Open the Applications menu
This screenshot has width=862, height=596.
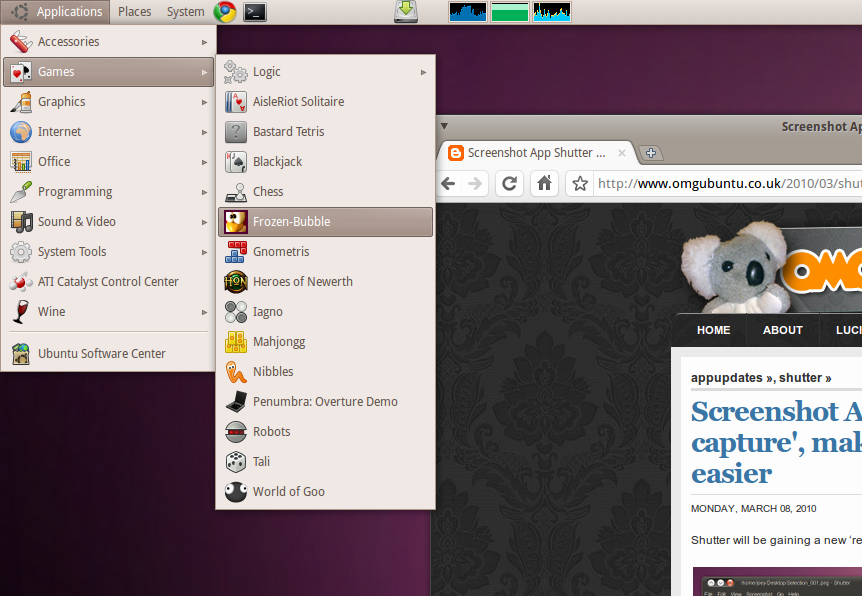56,12
